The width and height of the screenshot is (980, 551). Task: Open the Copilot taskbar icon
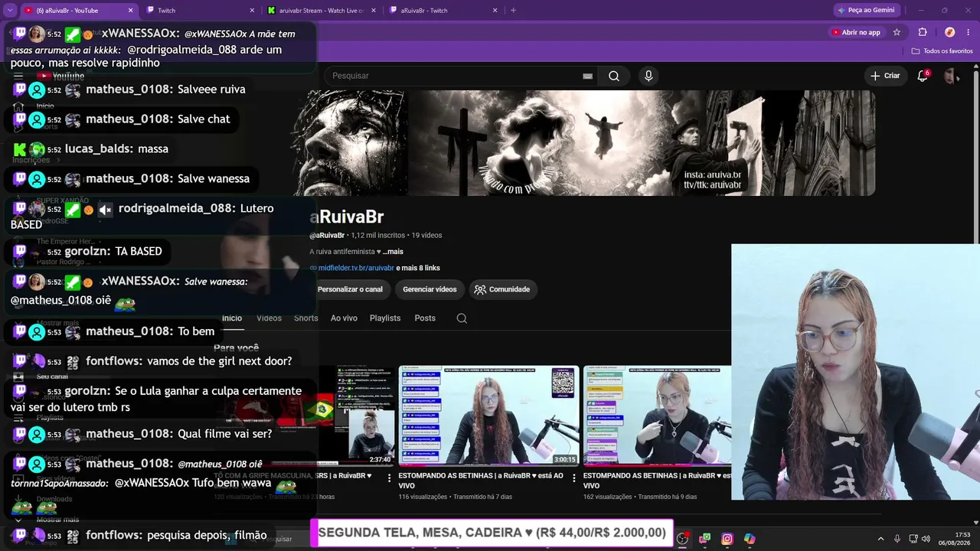(750, 539)
